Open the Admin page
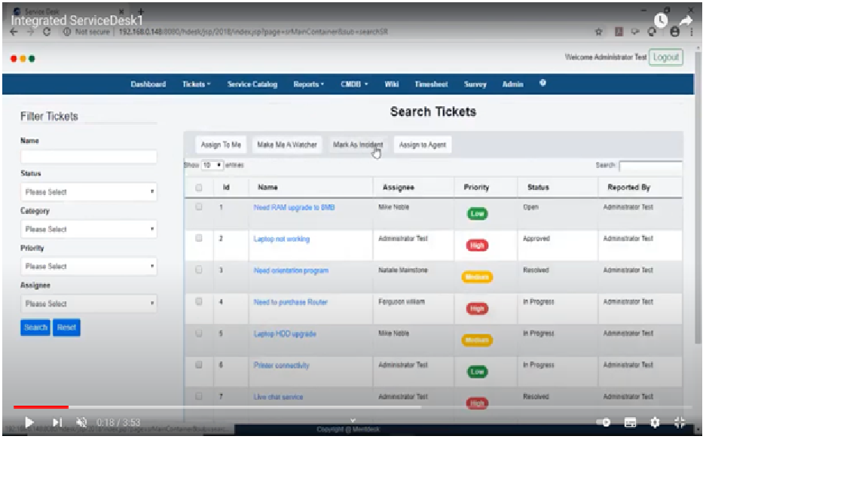This screenshot has width=868, height=488. (x=512, y=84)
